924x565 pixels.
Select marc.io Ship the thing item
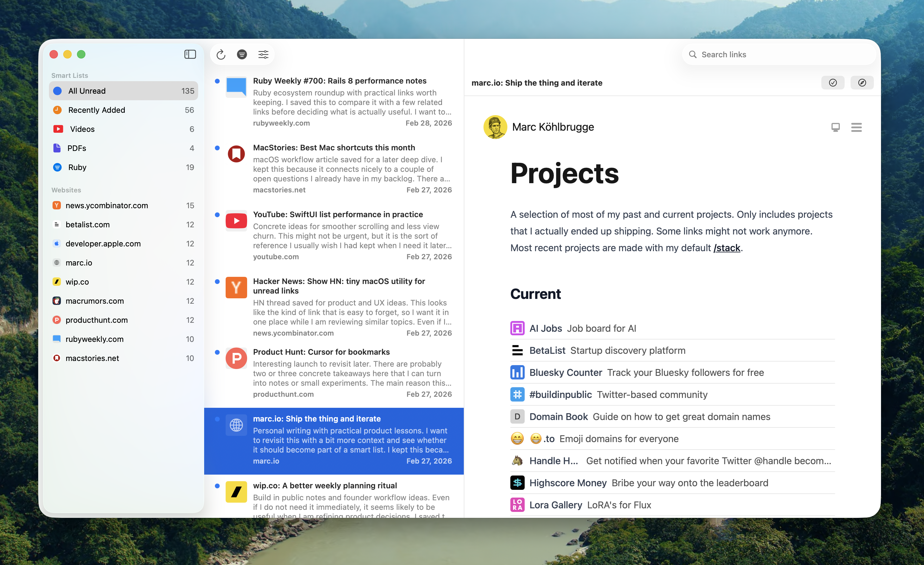click(334, 441)
